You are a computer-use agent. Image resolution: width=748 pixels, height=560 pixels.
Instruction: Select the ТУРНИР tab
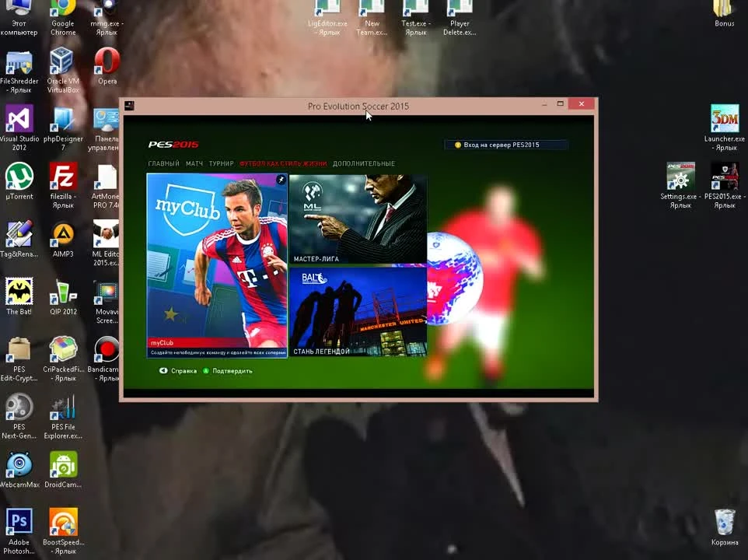[222, 163]
